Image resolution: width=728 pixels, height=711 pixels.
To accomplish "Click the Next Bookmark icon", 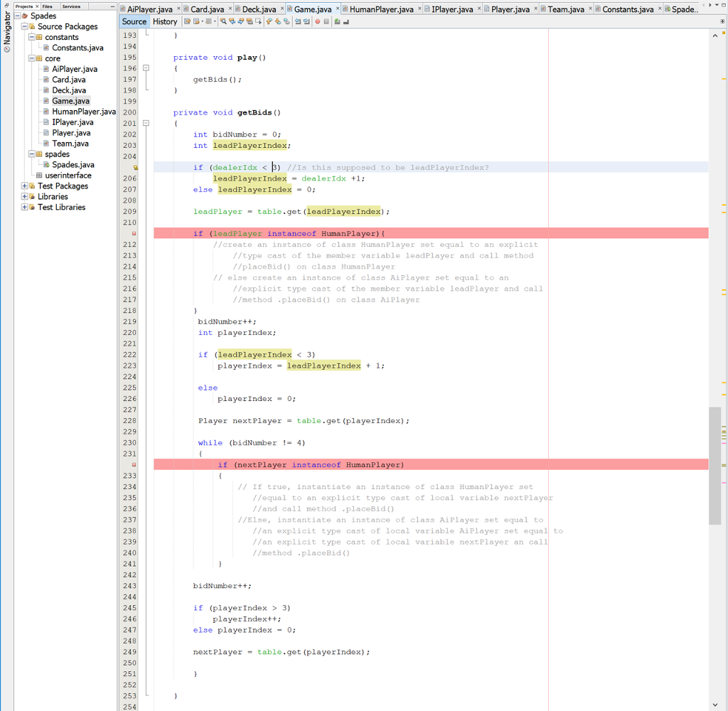I will 277,22.
